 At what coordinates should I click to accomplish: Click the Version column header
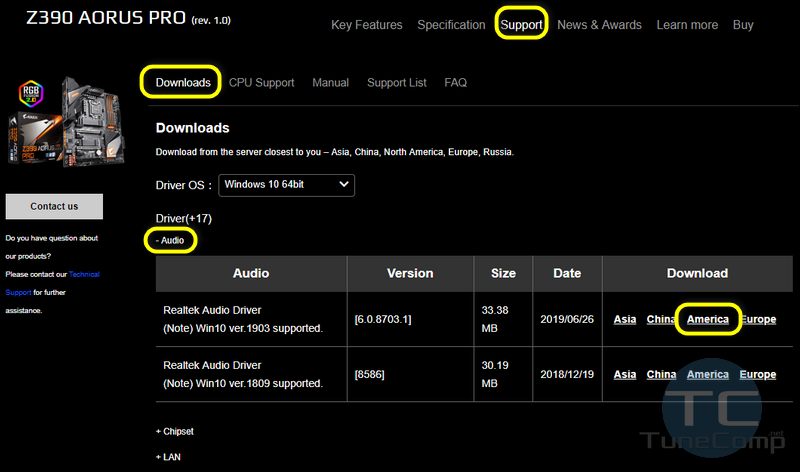(410, 274)
